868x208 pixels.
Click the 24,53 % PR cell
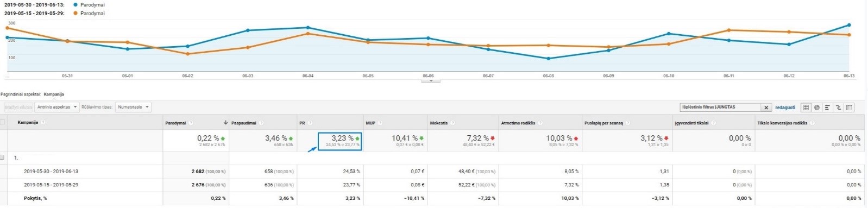351,171
